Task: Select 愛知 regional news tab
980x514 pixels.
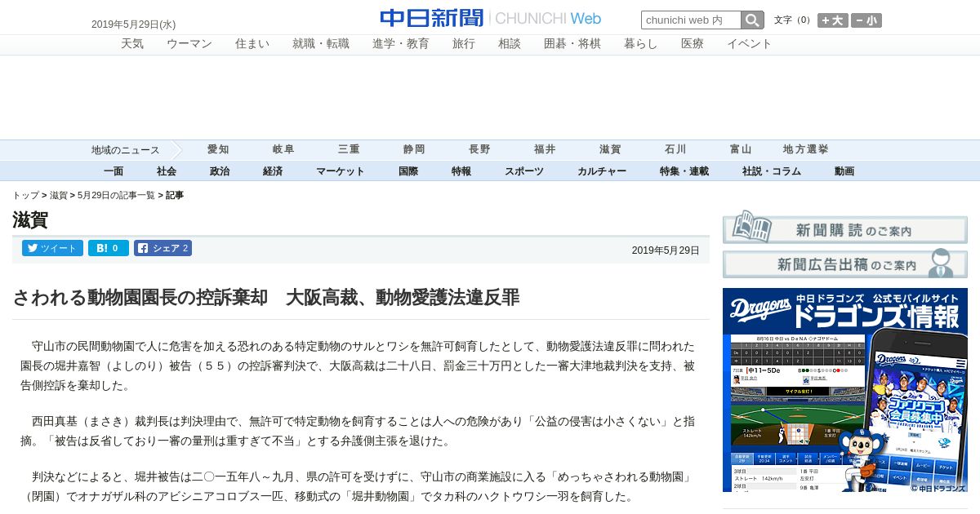Action: (218, 149)
